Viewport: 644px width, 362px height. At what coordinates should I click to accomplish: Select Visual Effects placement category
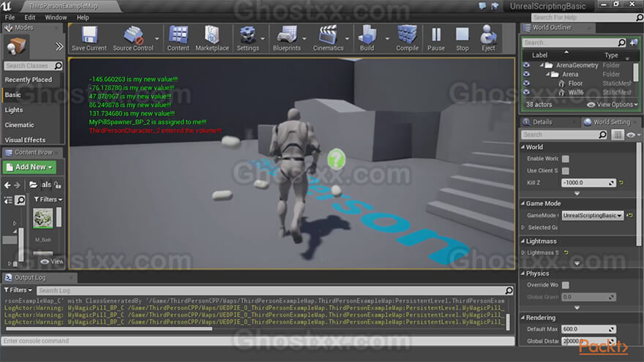[25, 140]
